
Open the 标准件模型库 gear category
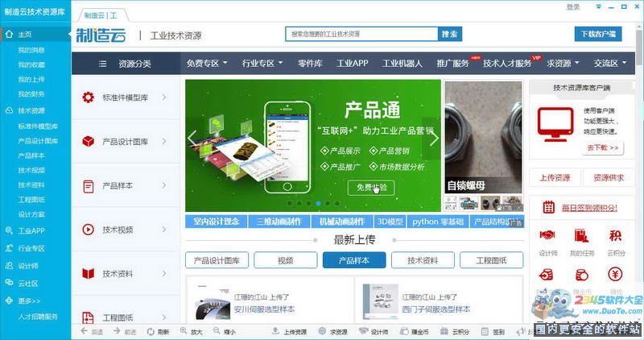[x=124, y=97]
